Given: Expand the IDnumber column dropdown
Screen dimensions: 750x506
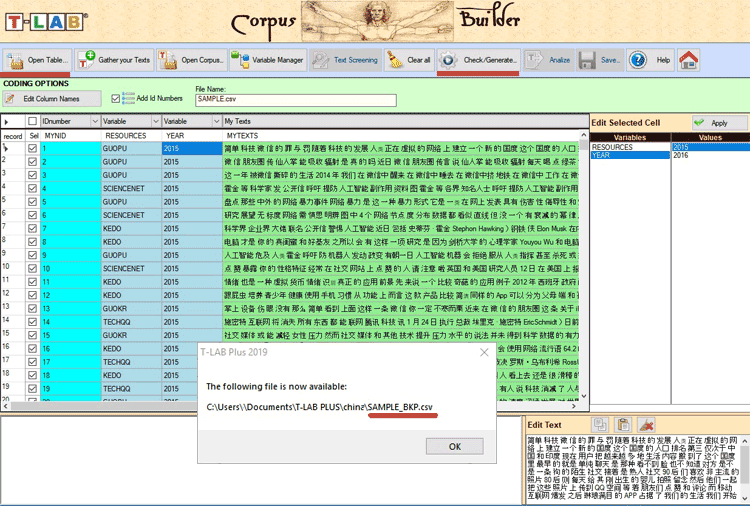Looking at the screenshot, I should pyautogui.click(x=95, y=121).
